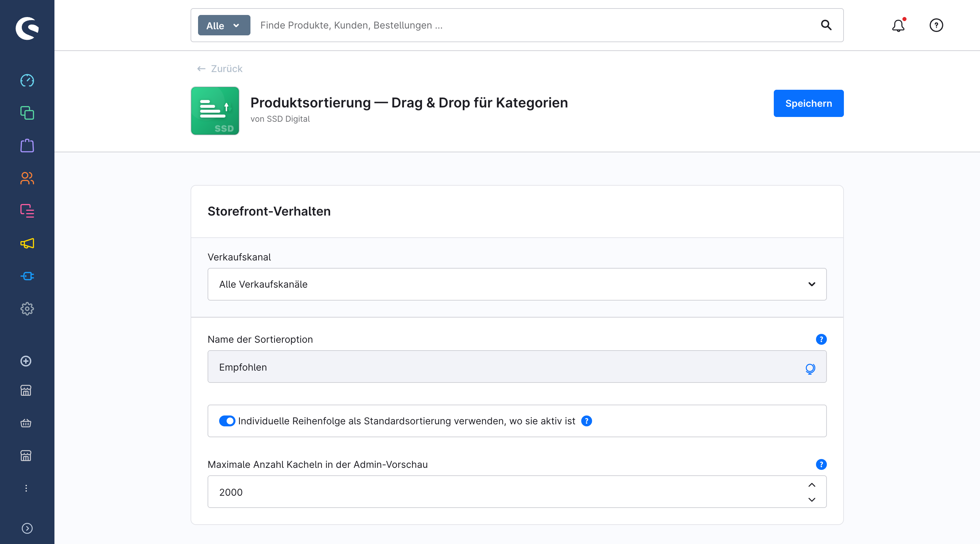Open the Orders bag icon
980x544 pixels.
pyautogui.click(x=27, y=146)
